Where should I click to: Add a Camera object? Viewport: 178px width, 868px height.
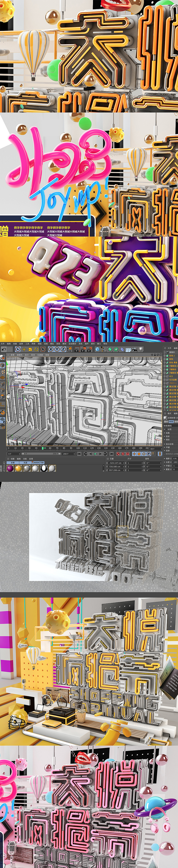pos(134,349)
